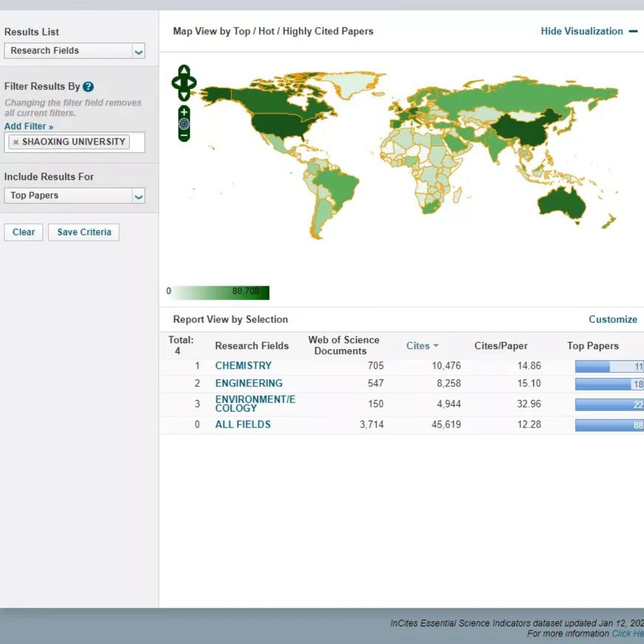This screenshot has width=644, height=644.
Task: Zoom out on the map
Action: coord(184,136)
